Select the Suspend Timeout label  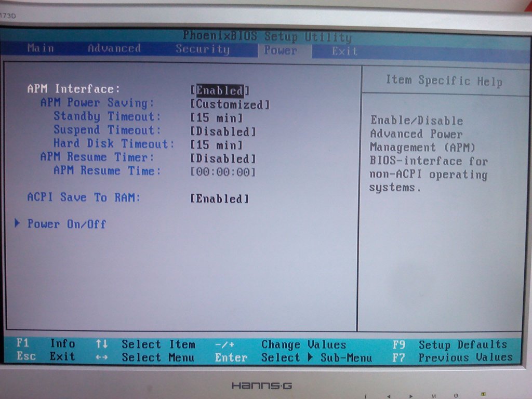click(107, 130)
